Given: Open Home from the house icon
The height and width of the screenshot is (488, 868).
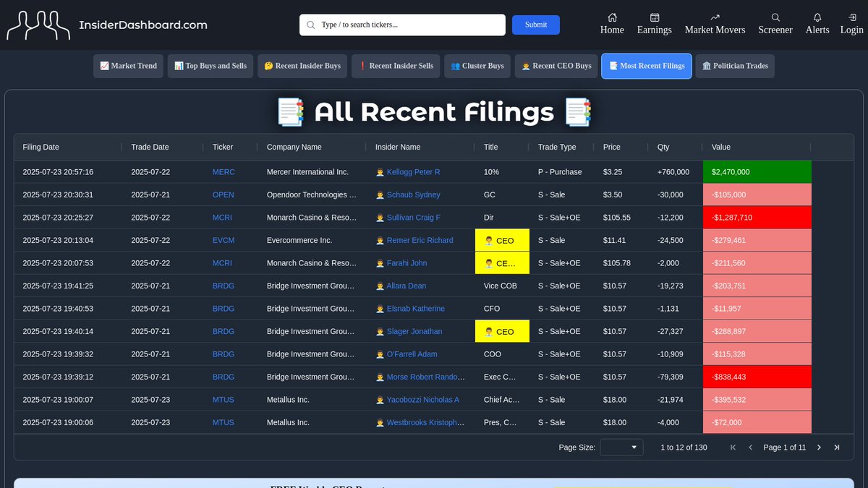Looking at the screenshot, I should click(x=612, y=17).
